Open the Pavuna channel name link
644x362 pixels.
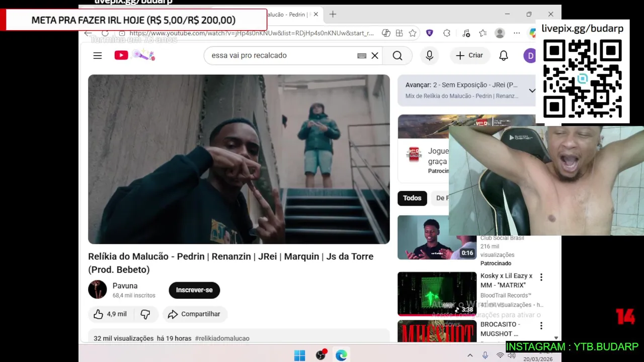(125, 286)
